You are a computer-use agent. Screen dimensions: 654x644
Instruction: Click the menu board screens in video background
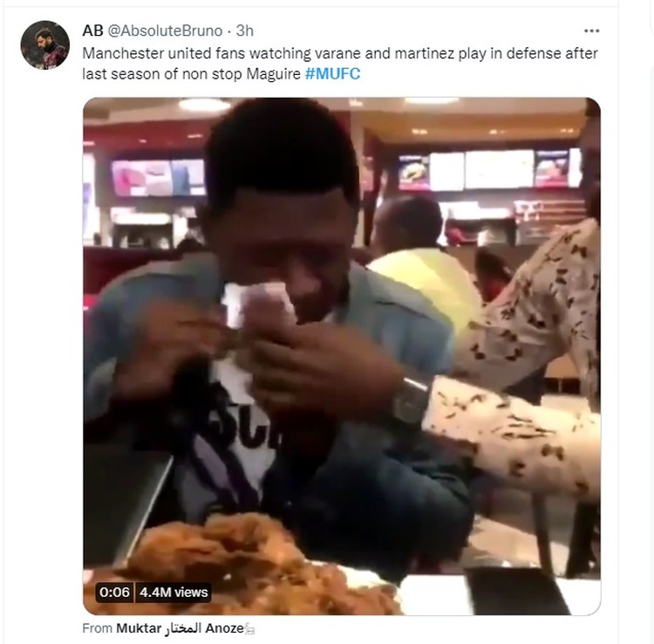[490, 169]
